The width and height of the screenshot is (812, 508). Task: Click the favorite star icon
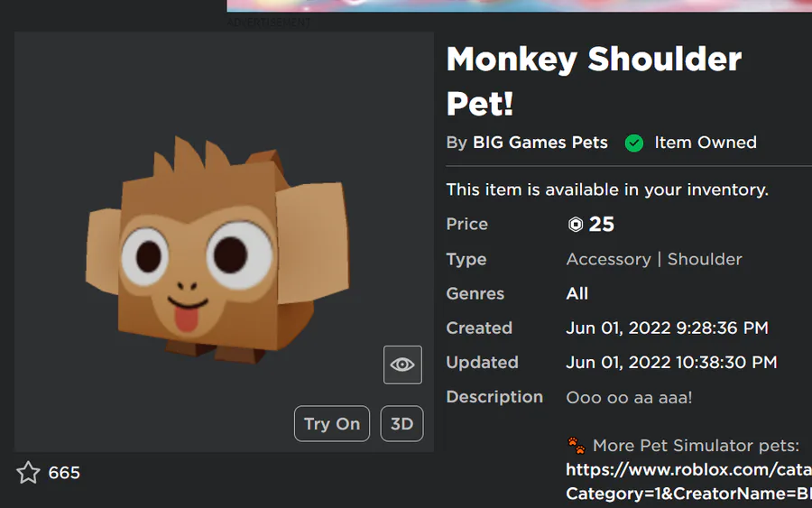(x=28, y=472)
